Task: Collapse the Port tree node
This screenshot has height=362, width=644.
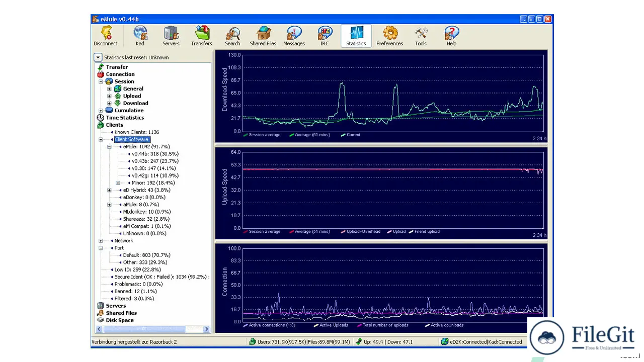Action: pos(101,248)
